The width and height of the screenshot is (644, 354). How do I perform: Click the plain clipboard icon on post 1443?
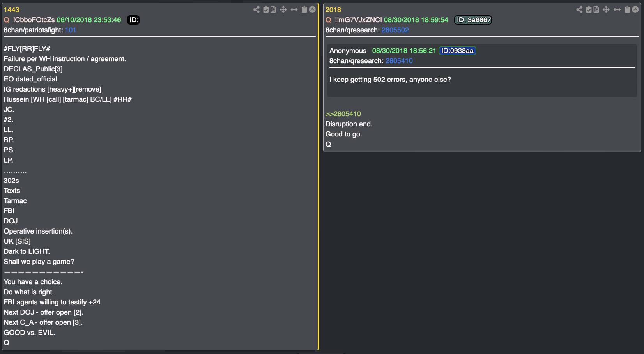click(x=304, y=9)
